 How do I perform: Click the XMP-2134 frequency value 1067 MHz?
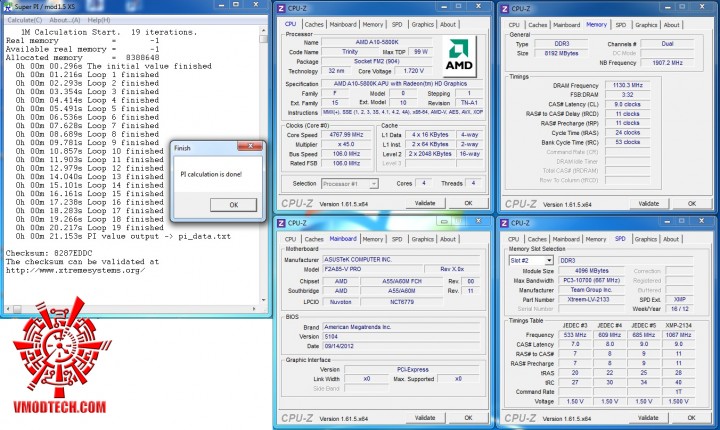[x=679, y=335]
